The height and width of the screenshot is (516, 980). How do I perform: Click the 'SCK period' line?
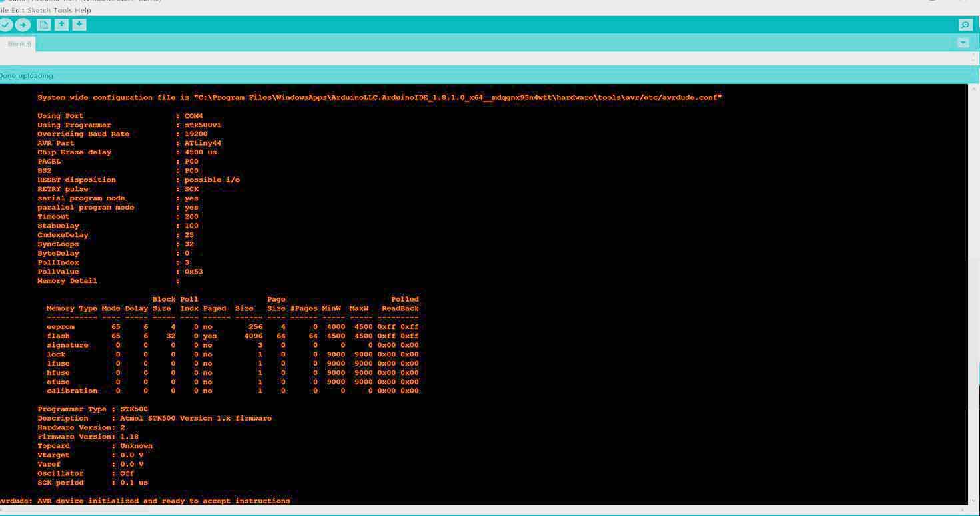[93, 483]
